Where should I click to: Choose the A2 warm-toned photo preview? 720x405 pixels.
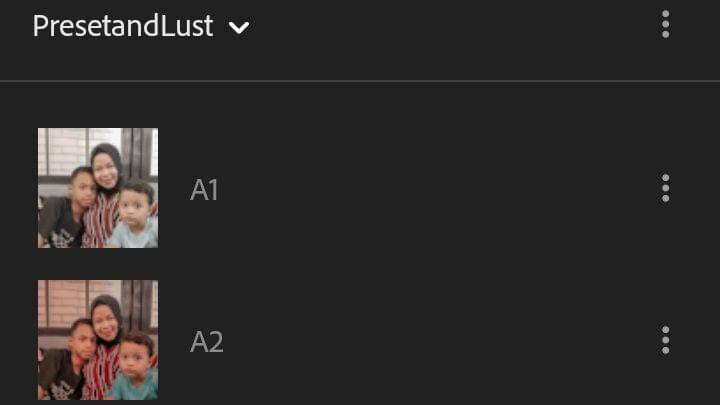coord(98,340)
